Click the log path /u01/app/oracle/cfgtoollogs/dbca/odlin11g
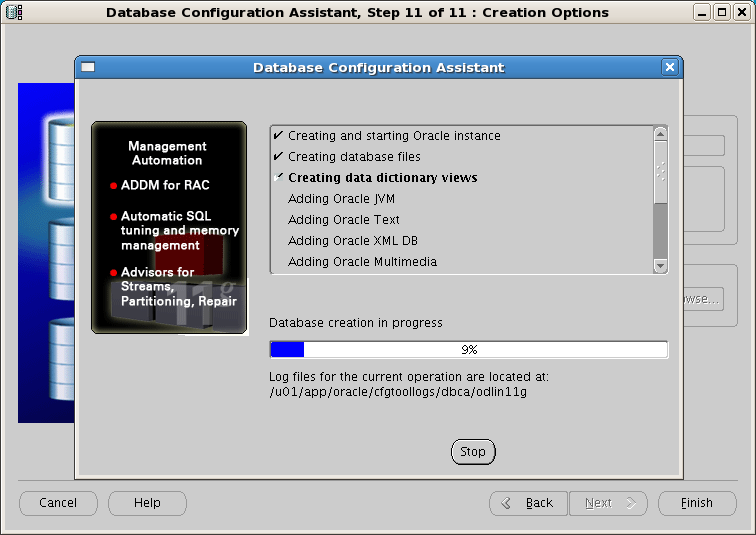The height and width of the screenshot is (535, 756). 398,392
